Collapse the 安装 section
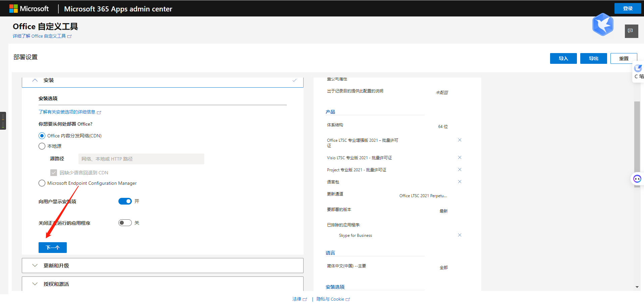Screen dimensions: 644x303 pos(35,80)
